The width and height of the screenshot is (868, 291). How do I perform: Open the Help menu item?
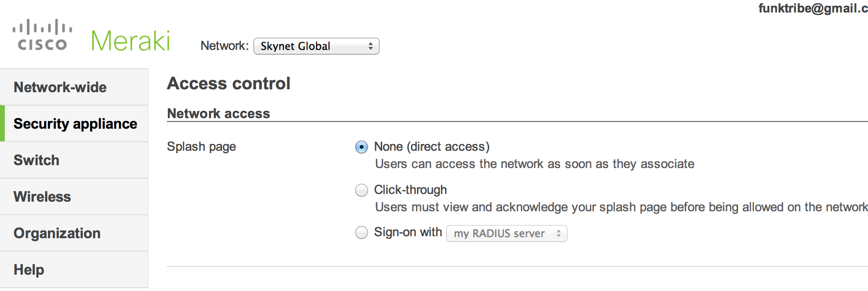[29, 270]
